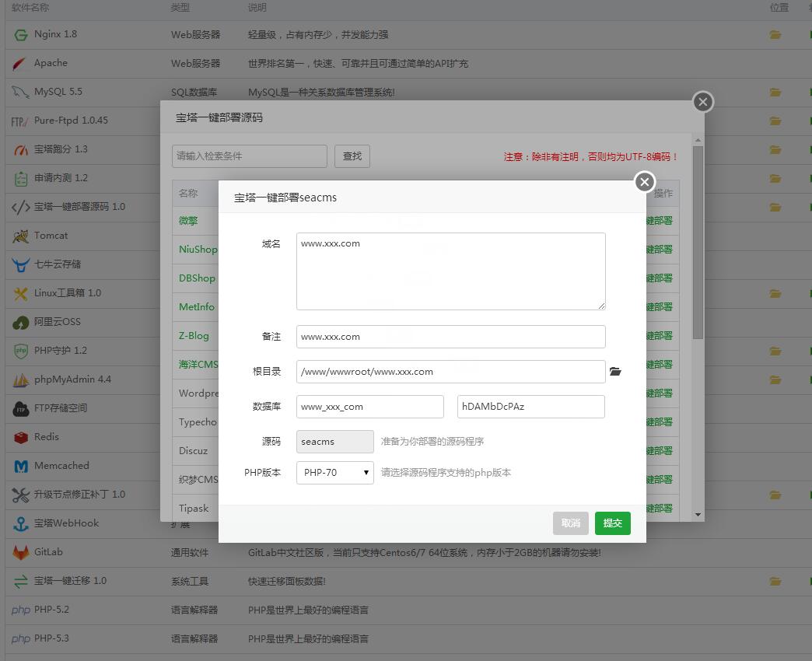
Task: Close the 宝塔一键部署源码 dialog
Action: [703, 102]
